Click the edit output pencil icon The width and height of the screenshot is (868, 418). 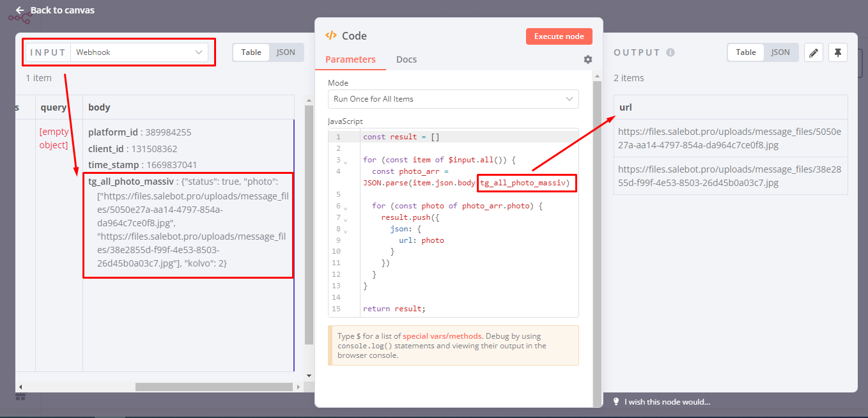click(813, 52)
